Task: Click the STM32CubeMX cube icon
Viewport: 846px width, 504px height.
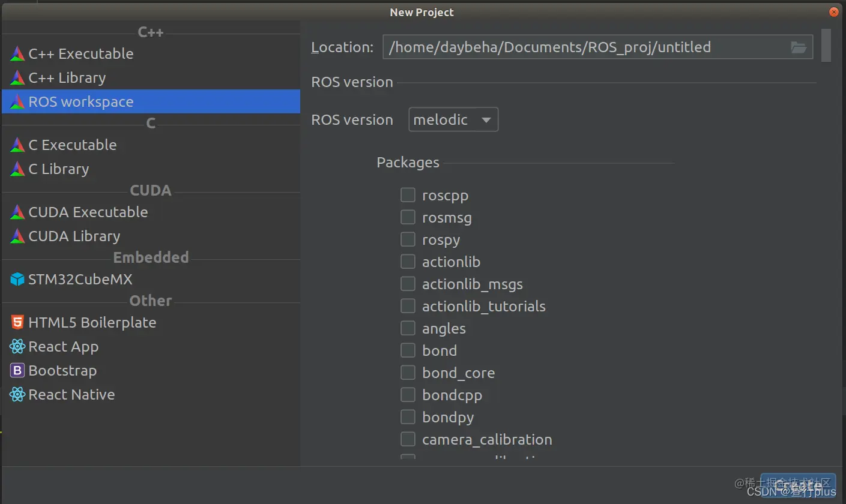Action: 17,280
